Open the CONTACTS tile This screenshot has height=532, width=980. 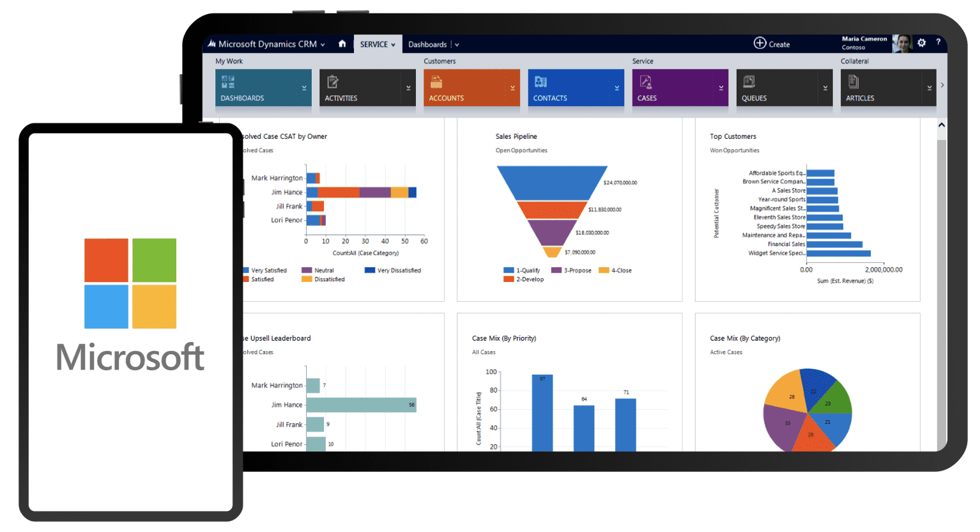click(576, 88)
